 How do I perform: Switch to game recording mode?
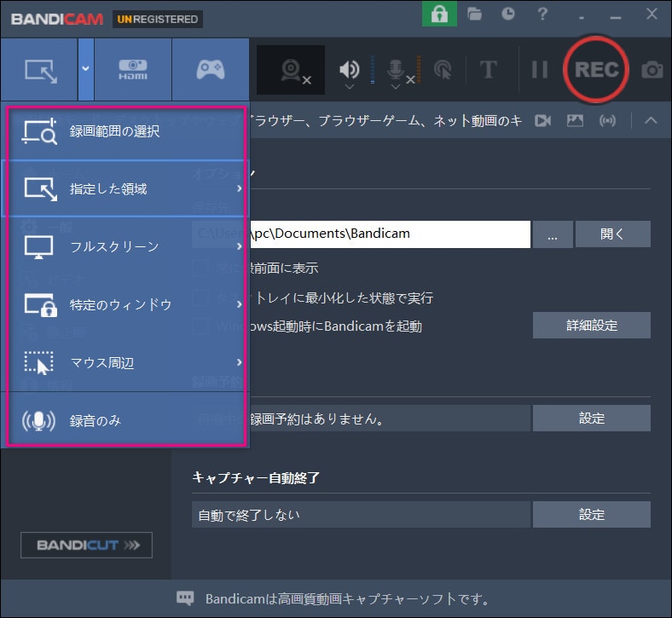point(211,69)
